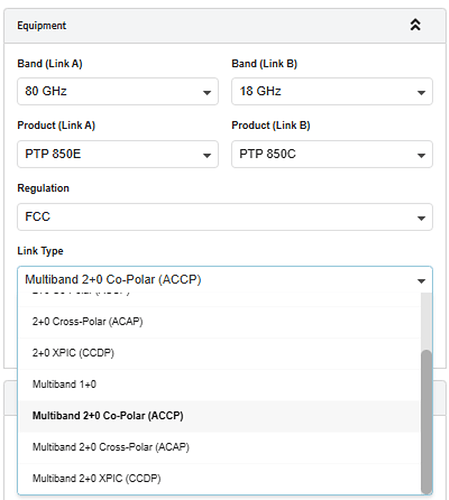
Task: Pick Multiband 2+0 Cross-Polar (ACAP) option
Action: (219, 447)
